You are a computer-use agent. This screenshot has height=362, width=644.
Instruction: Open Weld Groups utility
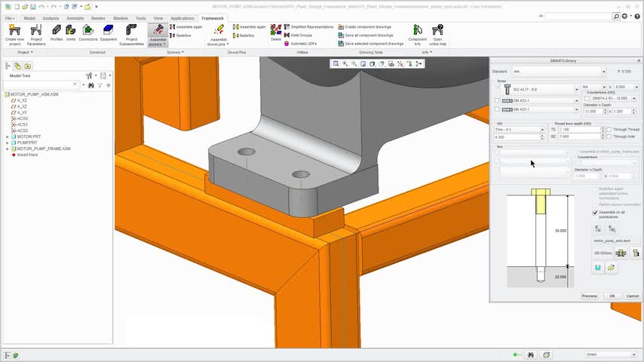298,35
